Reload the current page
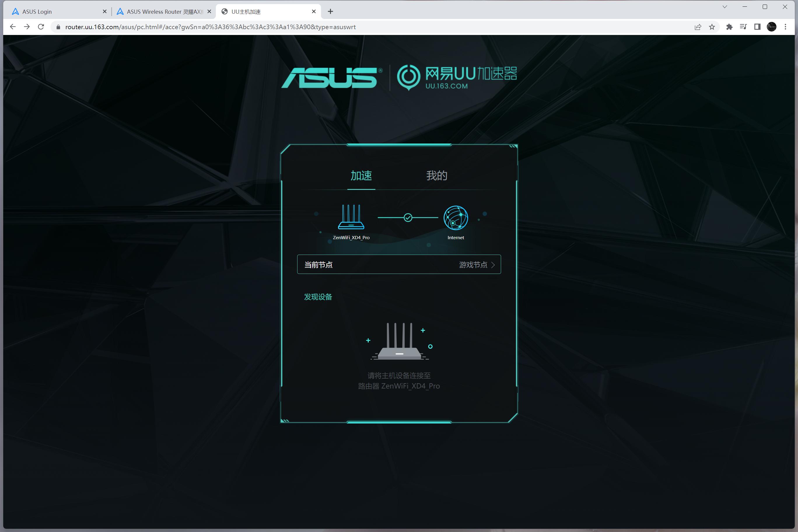The height and width of the screenshot is (532, 798). [41, 27]
